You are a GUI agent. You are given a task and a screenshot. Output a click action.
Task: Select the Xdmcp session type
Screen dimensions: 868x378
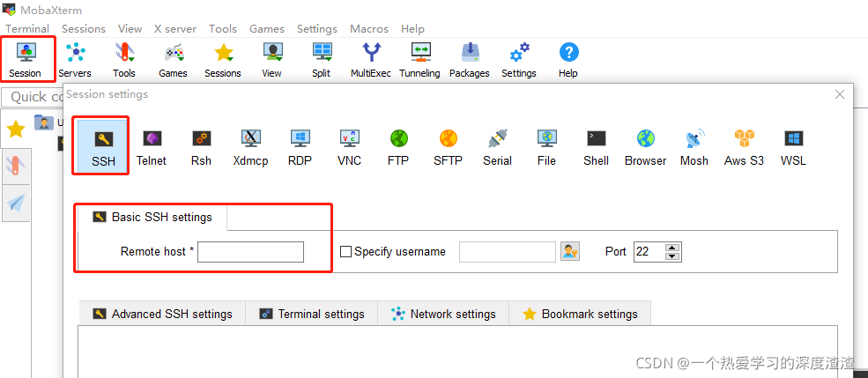point(251,147)
